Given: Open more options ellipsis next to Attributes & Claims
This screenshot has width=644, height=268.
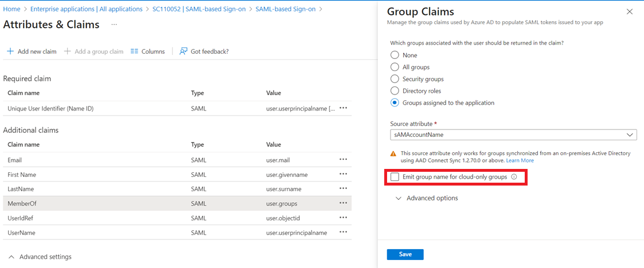Looking at the screenshot, I should [x=114, y=25].
